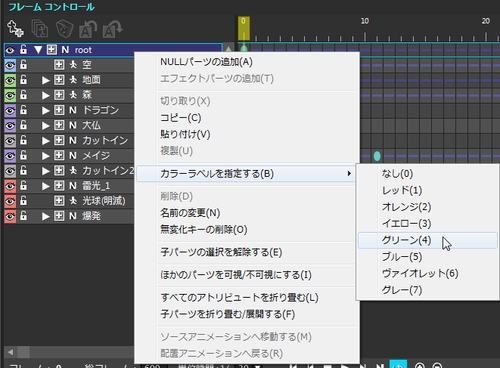This screenshot has height=368, width=500.
Task: Click the attribute plus-box icon on 光球(明滅) row
Action: [59, 201]
